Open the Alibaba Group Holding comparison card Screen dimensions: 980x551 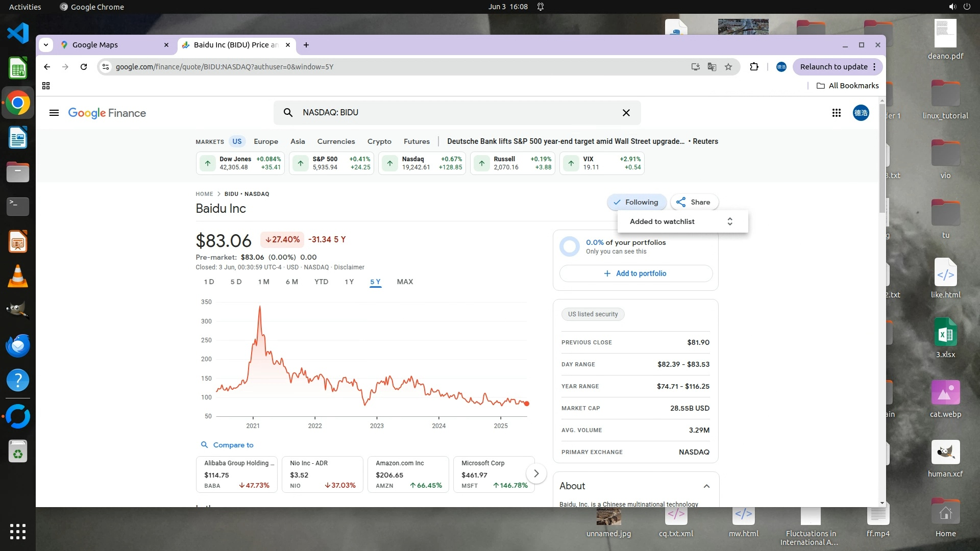(x=237, y=474)
